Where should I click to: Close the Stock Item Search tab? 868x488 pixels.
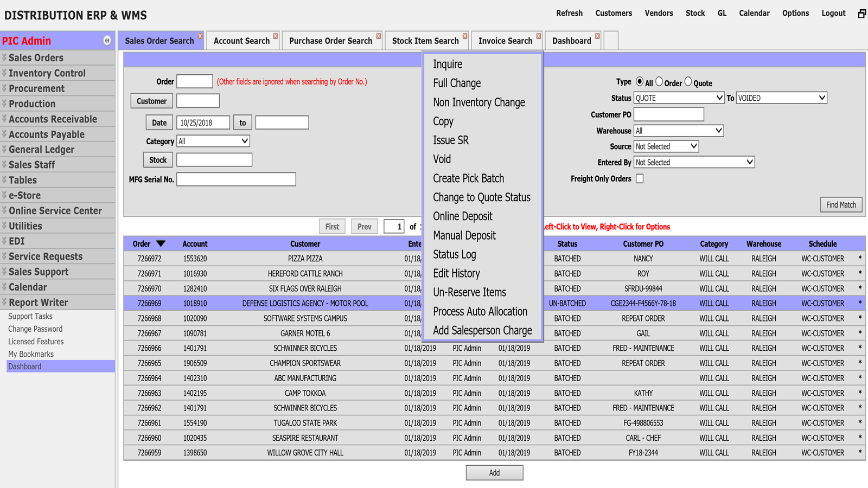[465, 36]
